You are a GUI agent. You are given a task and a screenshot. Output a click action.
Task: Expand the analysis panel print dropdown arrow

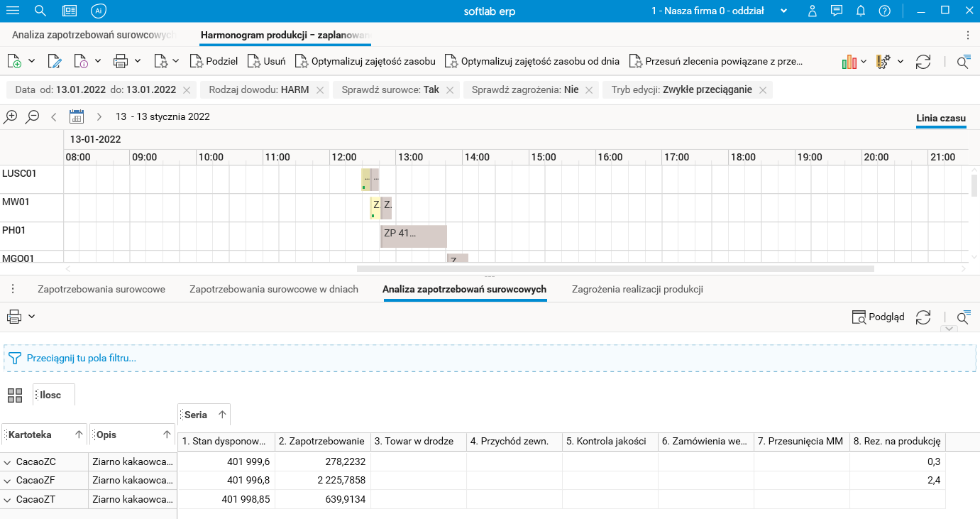point(31,317)
